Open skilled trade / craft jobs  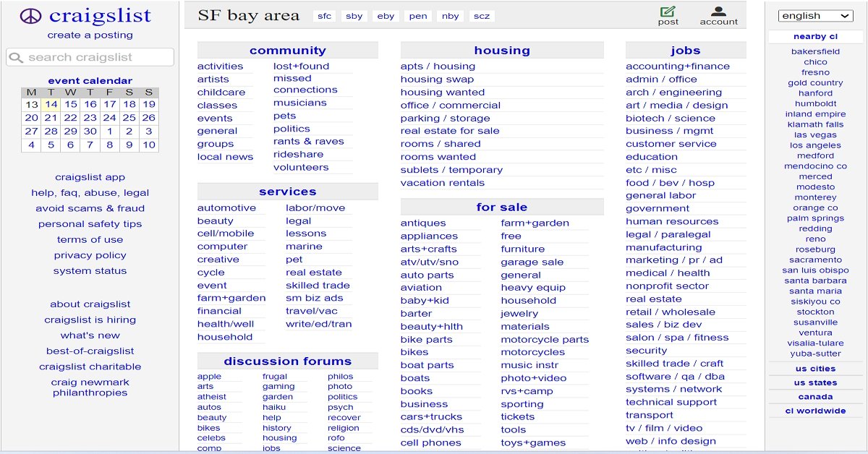pyautogui.click(x=674, y=364)
